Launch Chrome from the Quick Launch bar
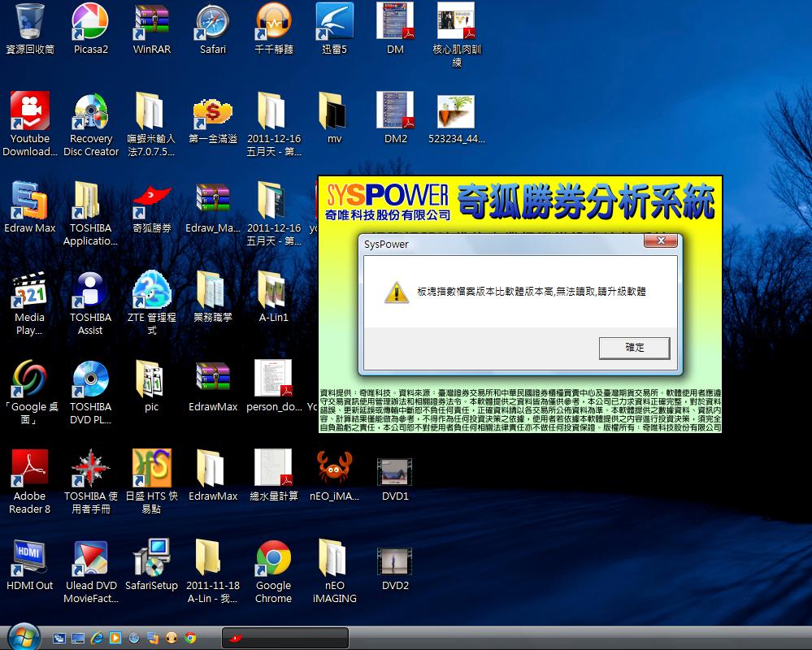This screenshot has width=812, height=650. pyautogui.click(x=190, y=638)
